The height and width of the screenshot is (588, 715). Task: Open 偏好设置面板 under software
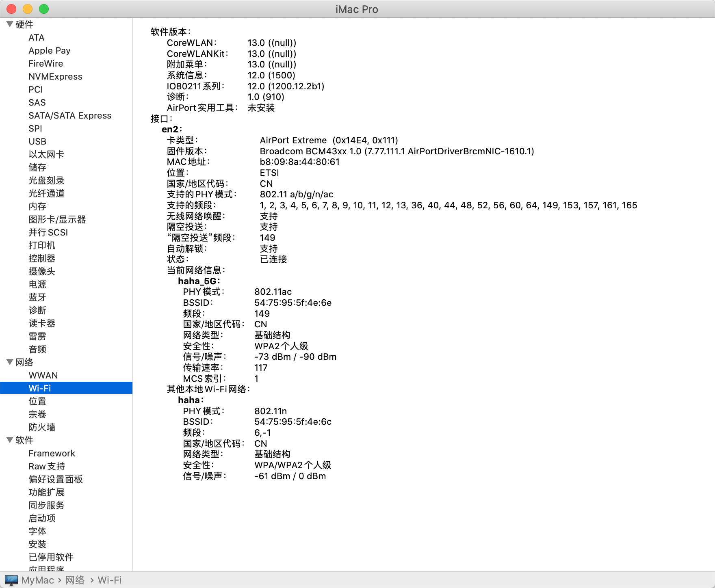tap(56, 479)
